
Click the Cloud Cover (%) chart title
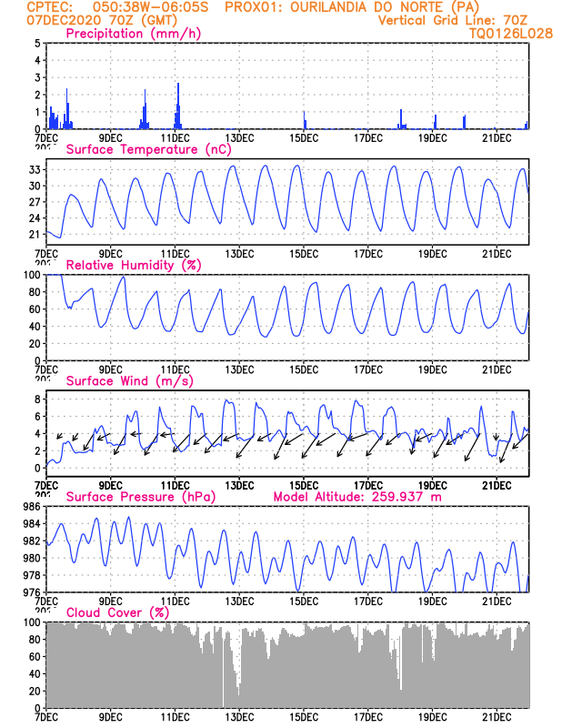tap(117, 612)
